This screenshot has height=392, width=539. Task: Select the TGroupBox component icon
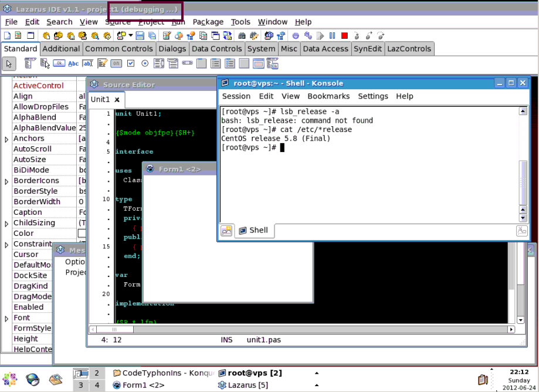point(201,63)
